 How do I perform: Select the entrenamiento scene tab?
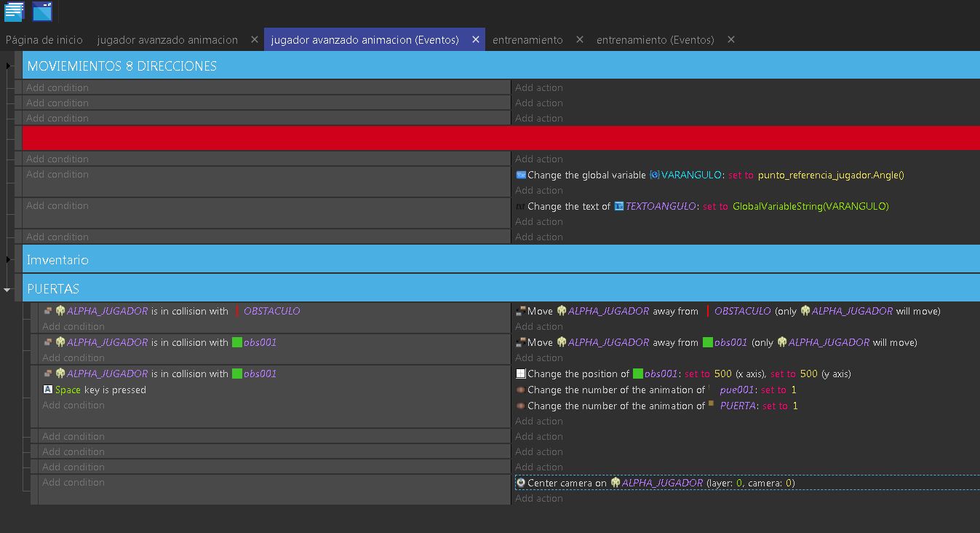tap(527, 40)
